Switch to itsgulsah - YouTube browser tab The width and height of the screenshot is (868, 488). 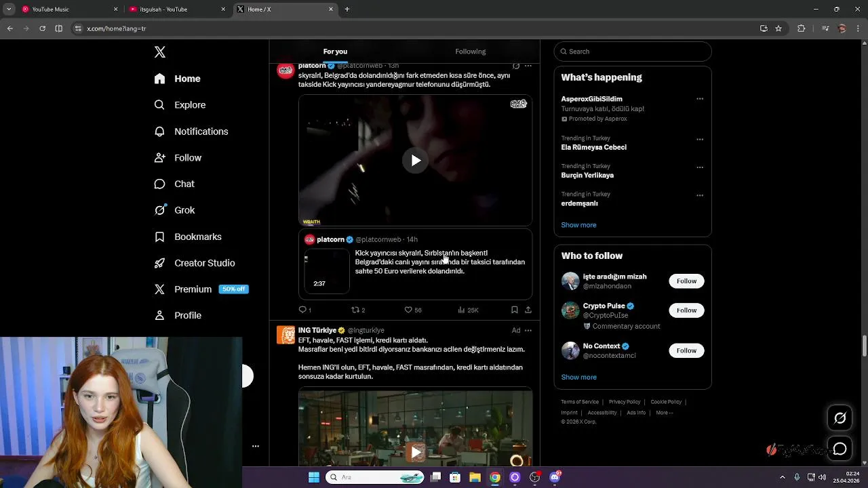point(176,9)
